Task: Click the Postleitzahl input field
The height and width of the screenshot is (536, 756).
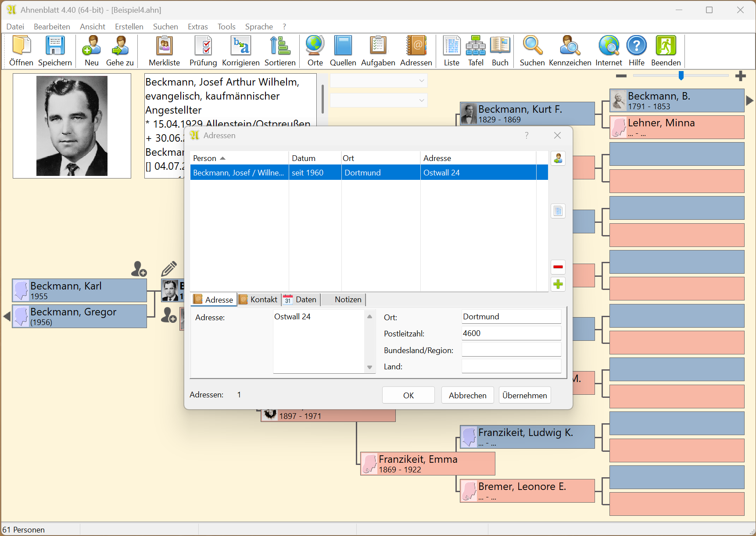Action: pos(511,333)
